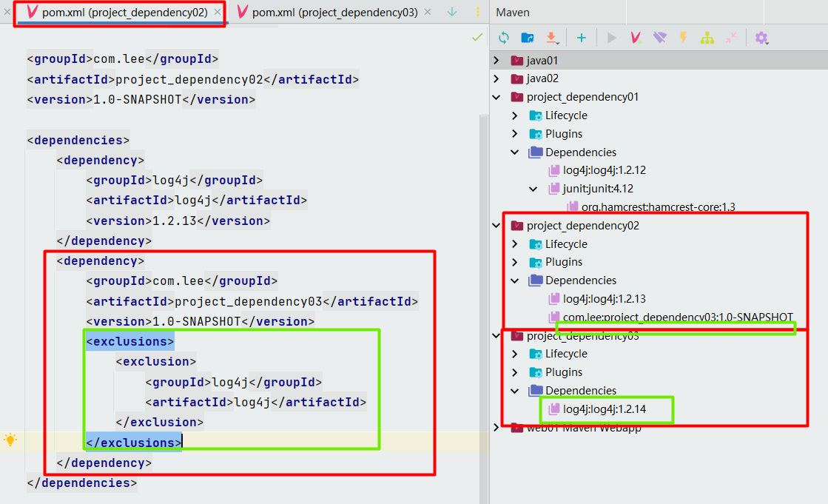Image resolution: width=828 pixels, height=504 pixels.
Task: Click the <dependencies> opening tag
Action: click(78, 140)
